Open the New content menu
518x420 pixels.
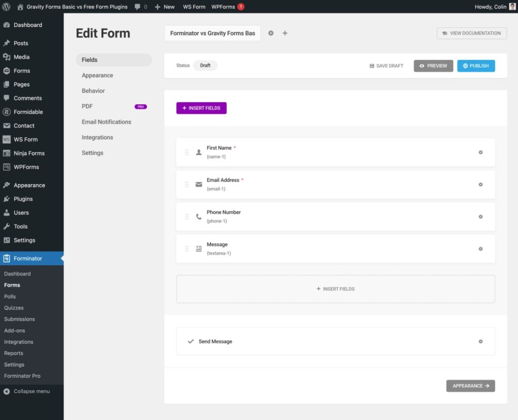164,7
